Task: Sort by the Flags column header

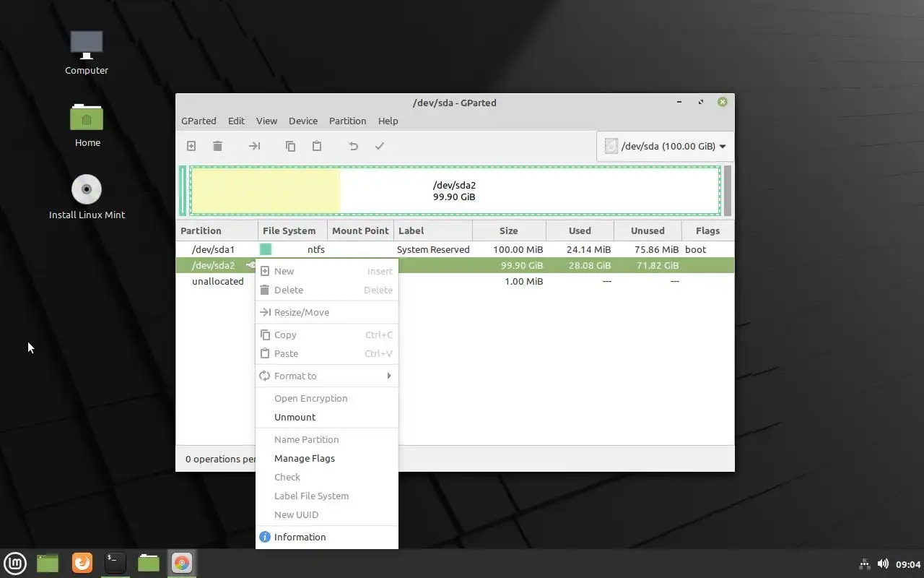Action: (707, 230)
